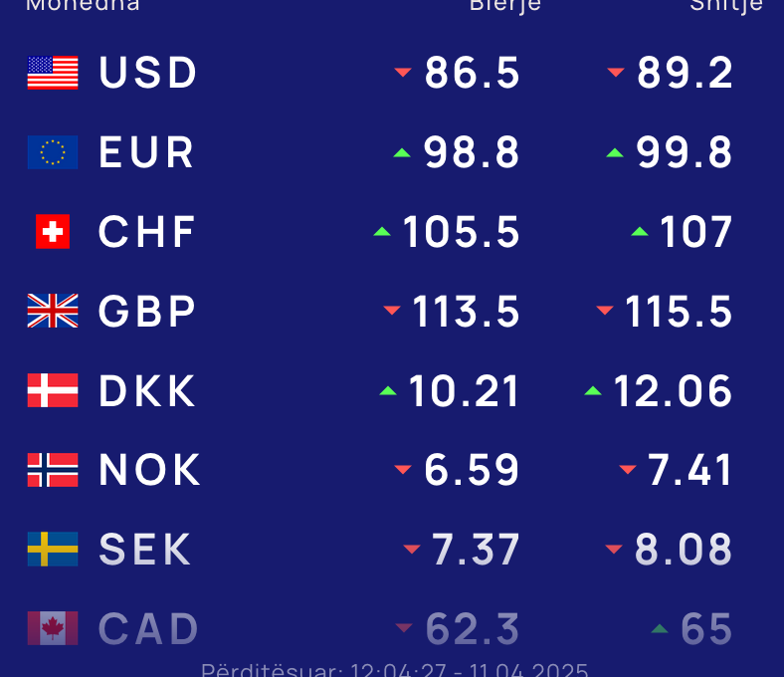Click the NOK buy rate 6.59
This screenshot has width=784, height=677.
pyautogui.click(x=472, y=470)
